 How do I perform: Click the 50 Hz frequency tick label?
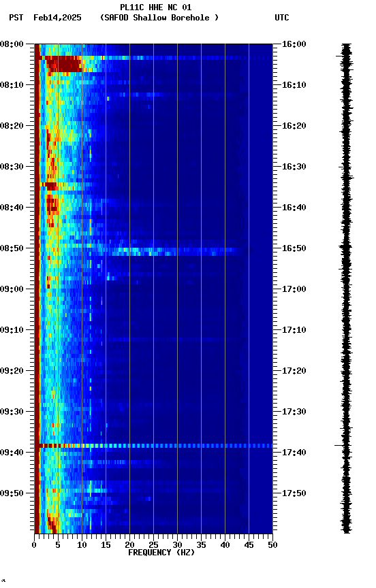pos(272,545)
